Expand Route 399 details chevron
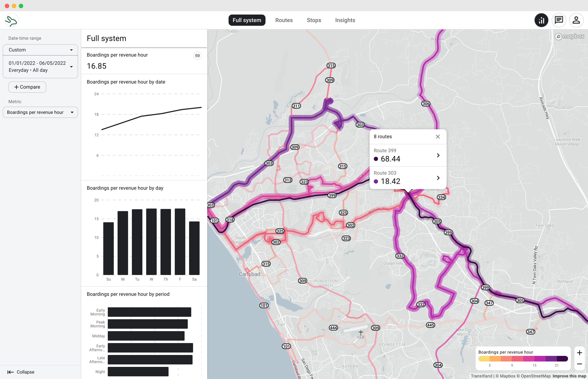 click(438, 155)
